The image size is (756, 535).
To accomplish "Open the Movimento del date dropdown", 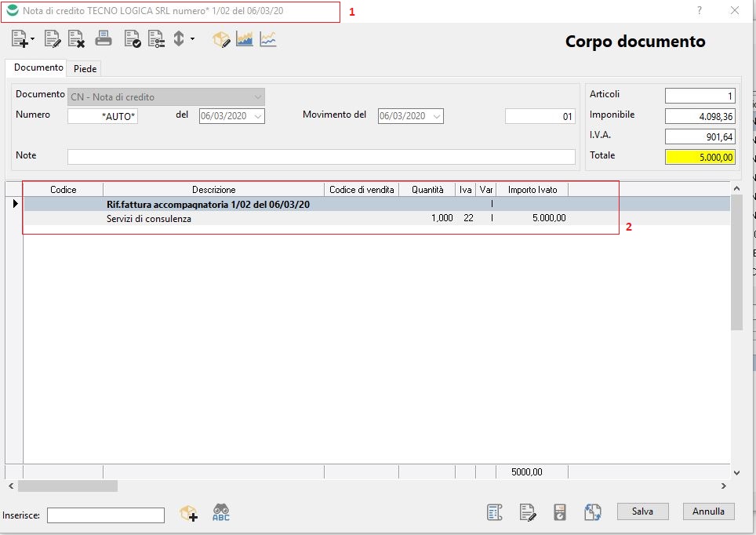I will click(x=436, y=116).
